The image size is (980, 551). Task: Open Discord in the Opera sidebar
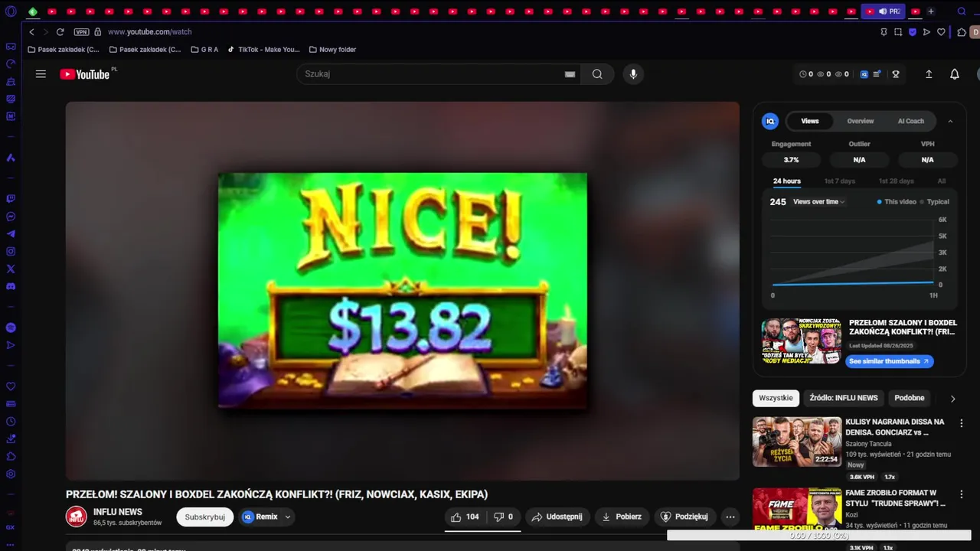coord(11,287)
